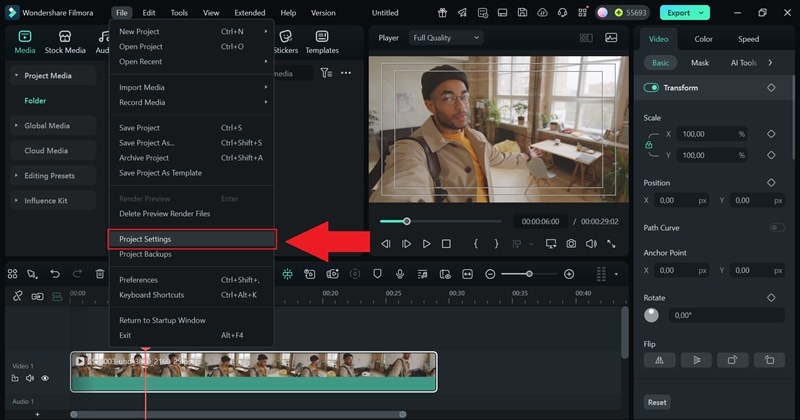Lock the Video 1 track
Viewport: 800px width, 420px height.
15,378
